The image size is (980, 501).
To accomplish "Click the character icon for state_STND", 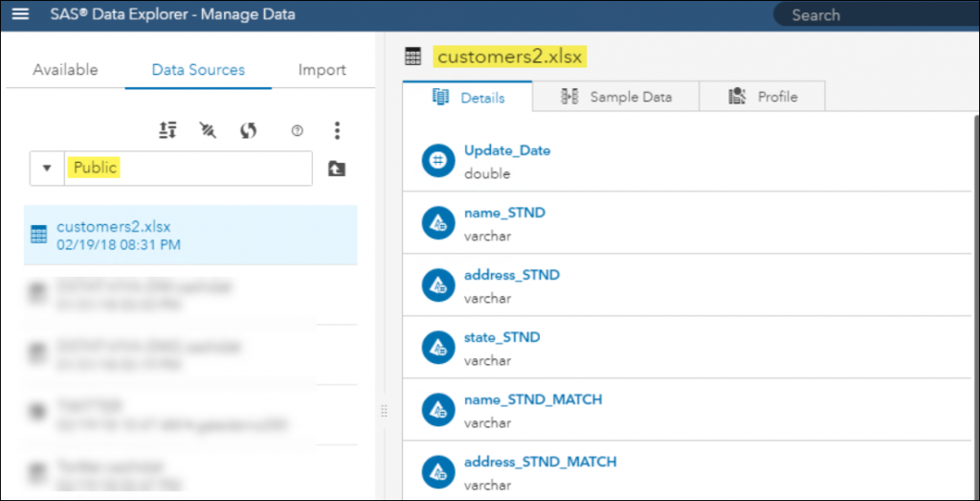I will coord(438,347).
